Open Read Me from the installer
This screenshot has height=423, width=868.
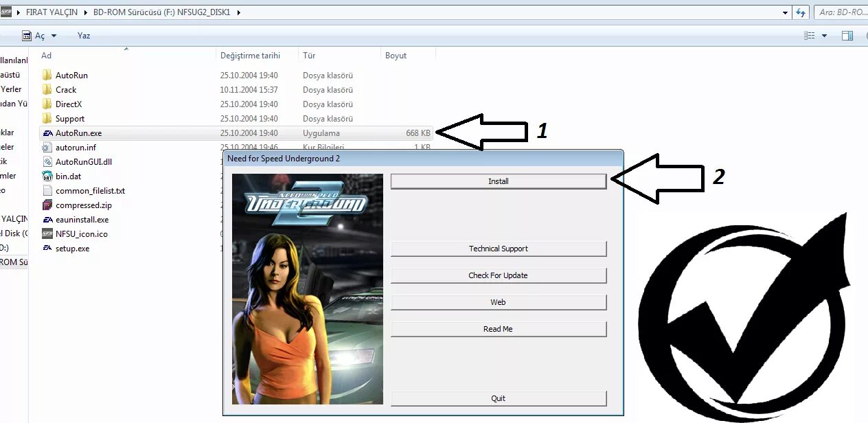pyautogui.click(x=499, y=329)
